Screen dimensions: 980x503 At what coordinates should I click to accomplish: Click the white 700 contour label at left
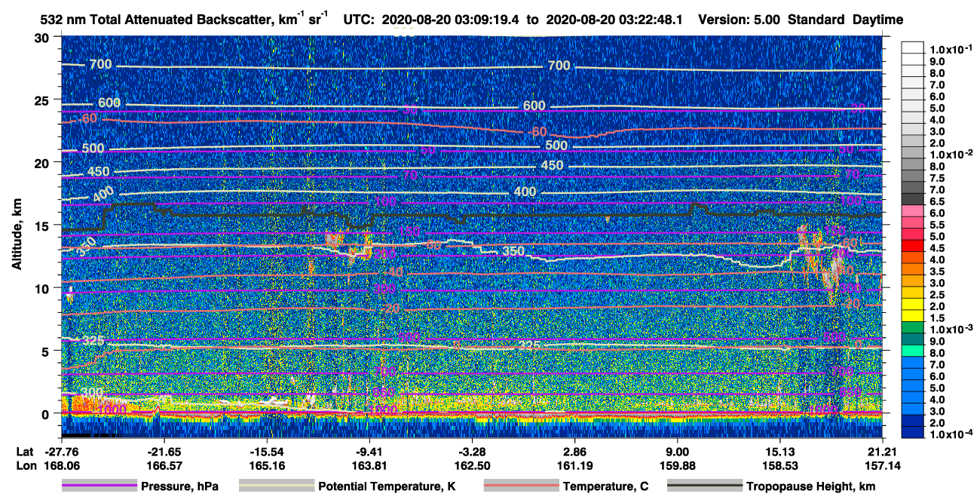(100, 65)
